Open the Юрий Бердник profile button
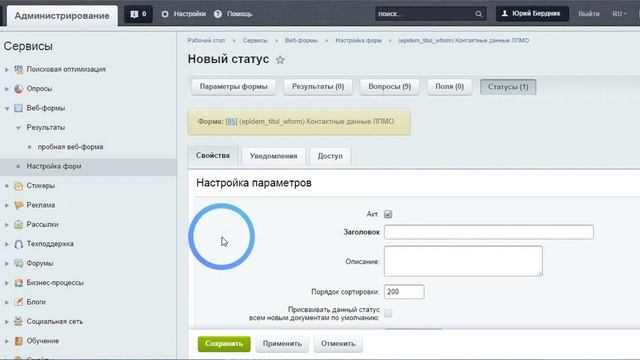Image resolution: width=640 pixels, height=360 pixels. pos(532,14)
